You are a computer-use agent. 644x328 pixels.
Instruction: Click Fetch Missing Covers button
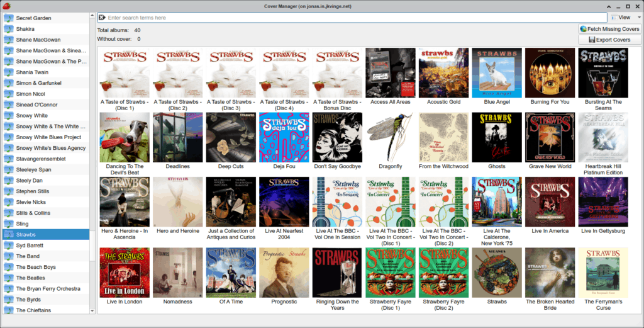[610, 29]
